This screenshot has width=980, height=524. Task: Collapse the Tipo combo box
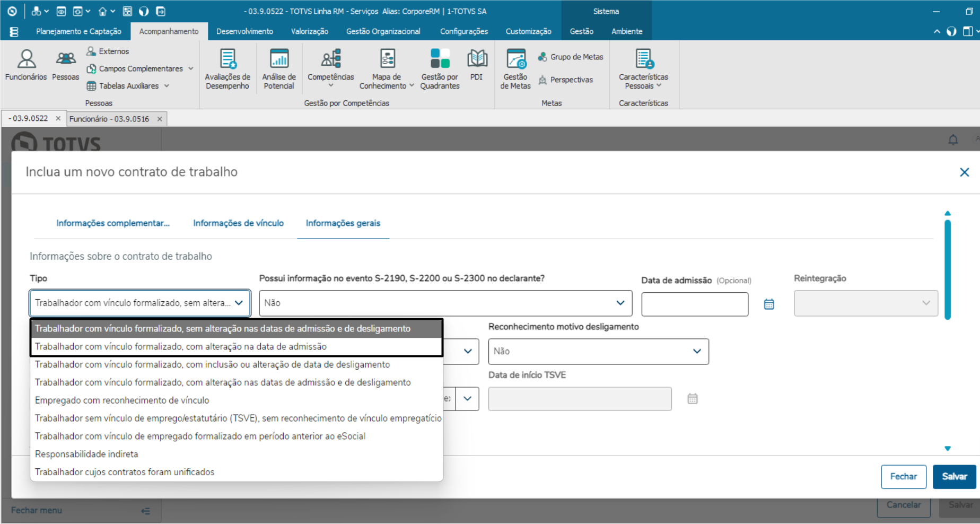(239, 303)
